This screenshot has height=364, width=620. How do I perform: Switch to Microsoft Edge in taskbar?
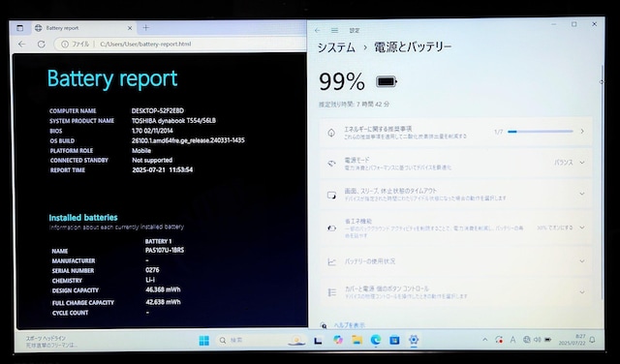click(376, 340)
